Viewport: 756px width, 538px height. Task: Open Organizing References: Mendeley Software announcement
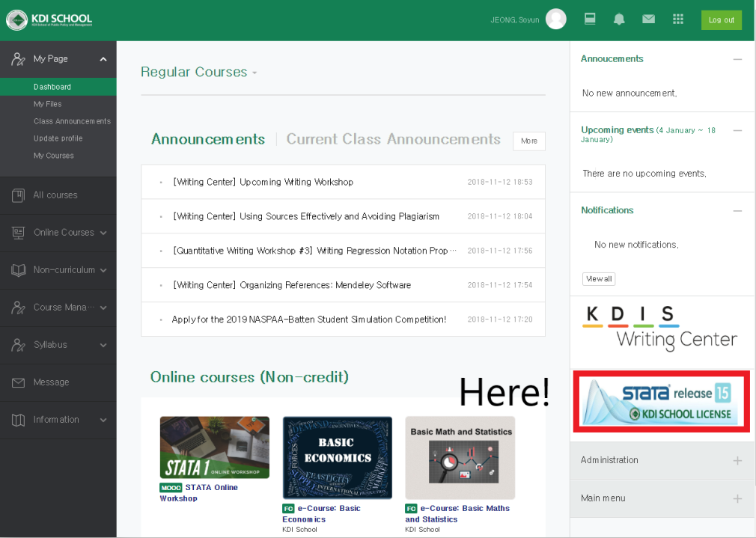(292, 285)
